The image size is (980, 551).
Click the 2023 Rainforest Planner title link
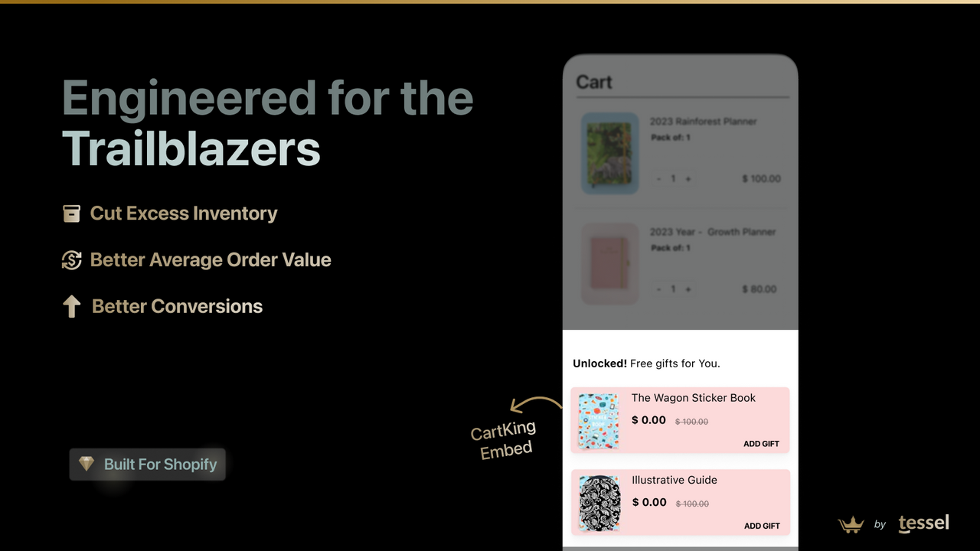point(703,122)
